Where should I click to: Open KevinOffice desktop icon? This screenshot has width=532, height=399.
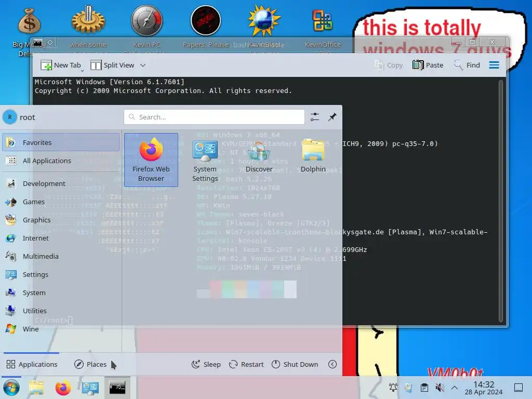(x=323, y=28)
